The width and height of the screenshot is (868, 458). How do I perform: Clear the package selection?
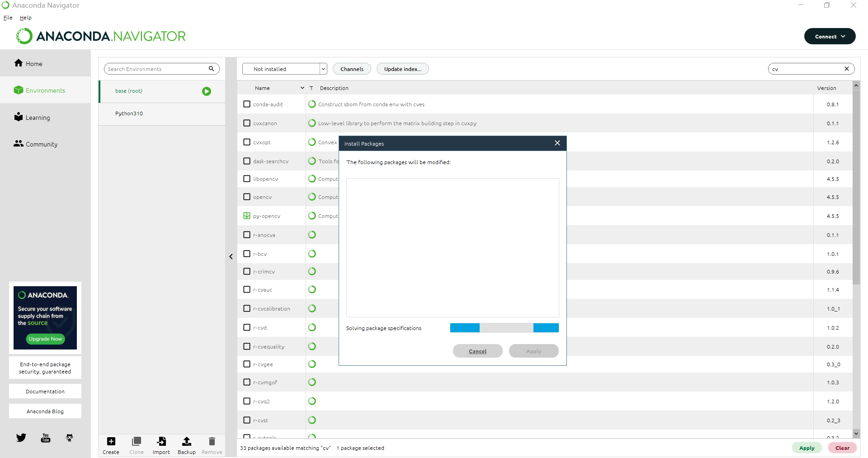coord(842,448)
